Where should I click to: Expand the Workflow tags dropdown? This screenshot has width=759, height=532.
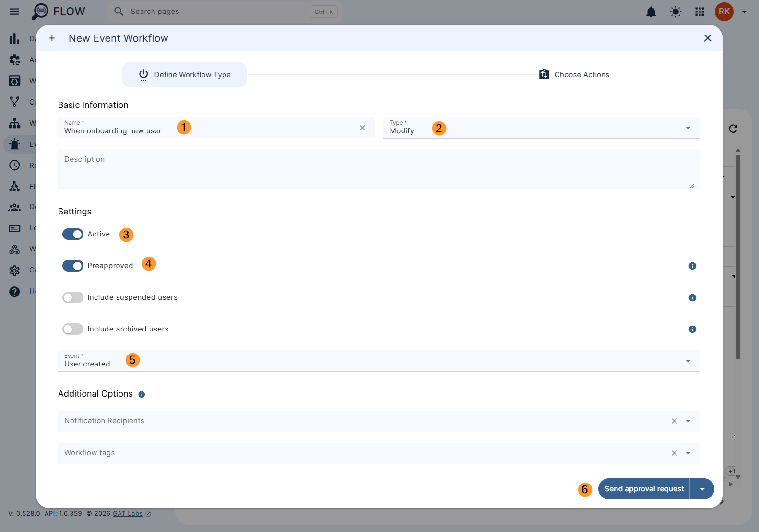click(x=688, y=453)
